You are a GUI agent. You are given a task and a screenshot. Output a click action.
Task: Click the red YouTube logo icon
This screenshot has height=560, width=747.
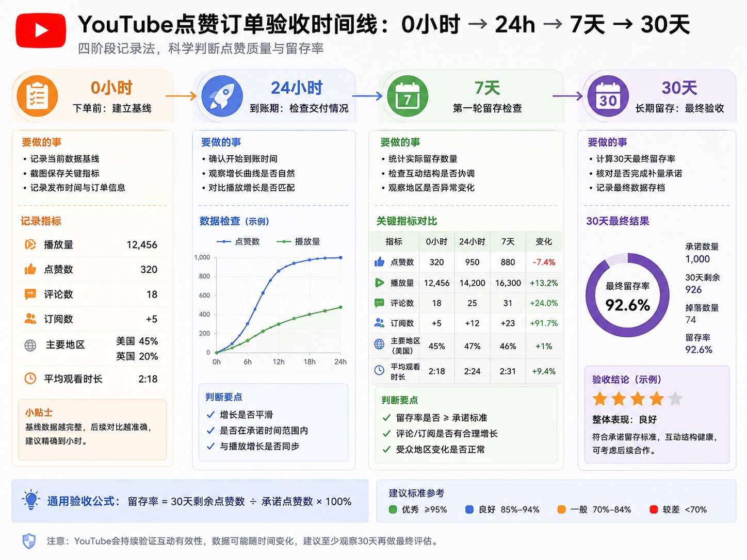(41, 30)
